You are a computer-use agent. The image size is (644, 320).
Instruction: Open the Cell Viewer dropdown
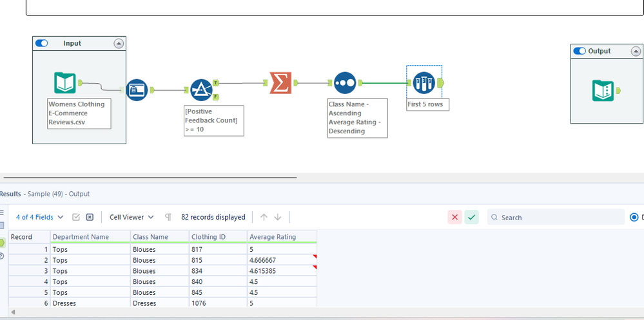(x=132, y=217)
